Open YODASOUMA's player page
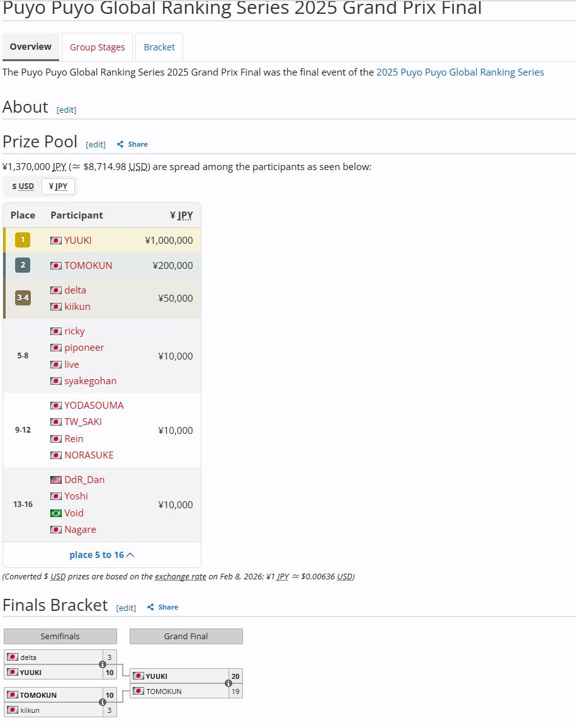This screenshot has width=576, height=728. [x=94, y=406]
